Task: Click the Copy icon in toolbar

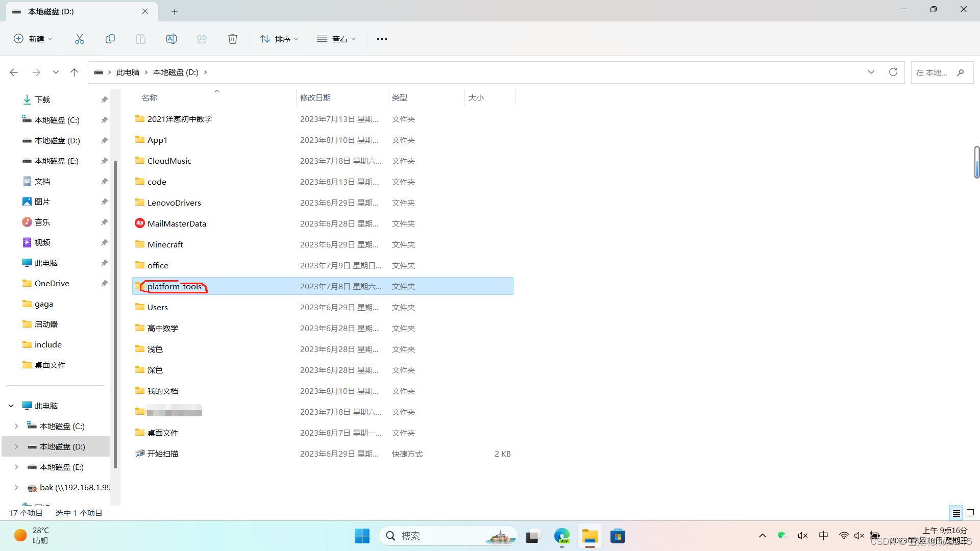Action: (110, 39)
